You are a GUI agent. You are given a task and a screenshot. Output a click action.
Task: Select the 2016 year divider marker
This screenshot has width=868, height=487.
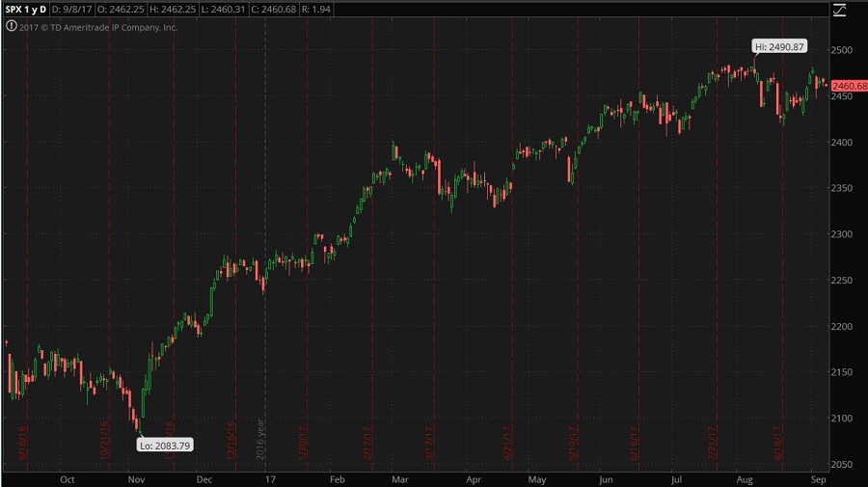click(258, 438)
